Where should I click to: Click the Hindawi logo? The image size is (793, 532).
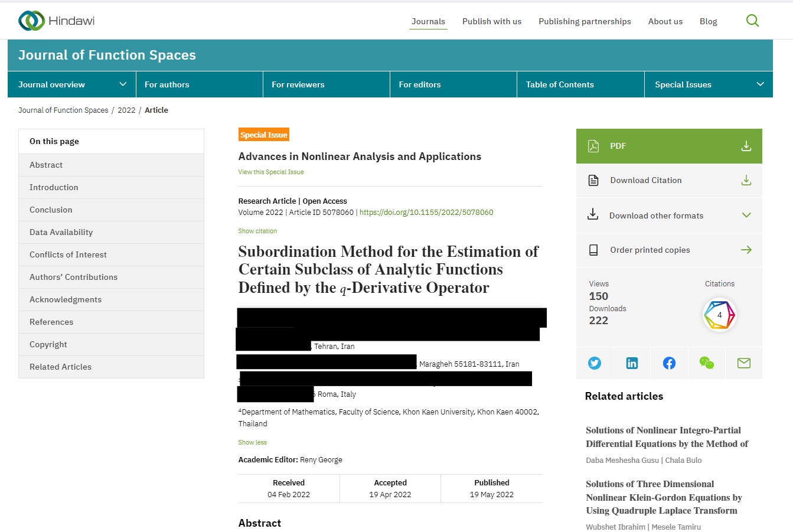[57, 21]
